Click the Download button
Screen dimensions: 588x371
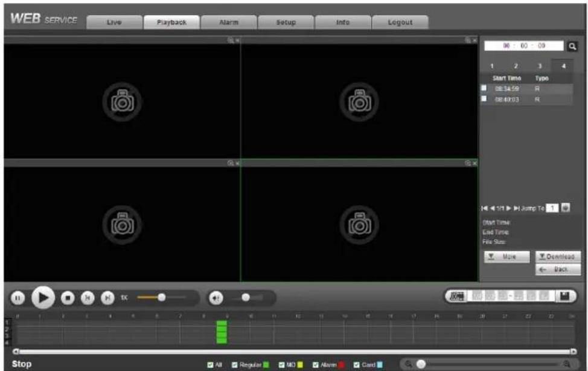[x=558, y=256]
